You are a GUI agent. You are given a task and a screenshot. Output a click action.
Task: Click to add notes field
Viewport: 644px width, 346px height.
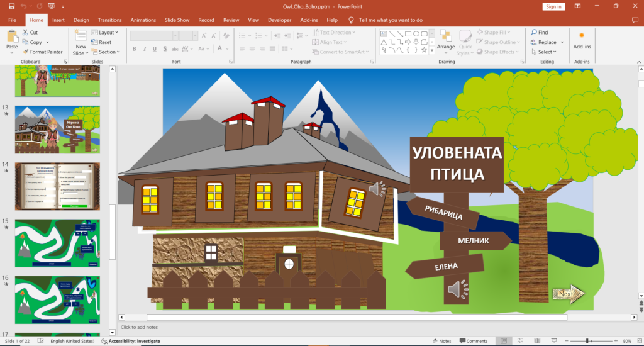pyautogui.click(x=139, y=327)
